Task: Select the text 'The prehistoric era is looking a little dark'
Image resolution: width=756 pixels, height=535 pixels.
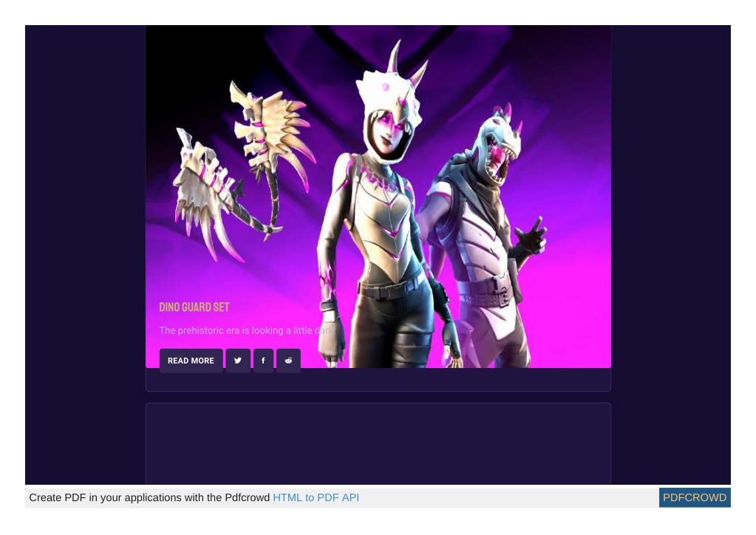Action: pos(247,330)
